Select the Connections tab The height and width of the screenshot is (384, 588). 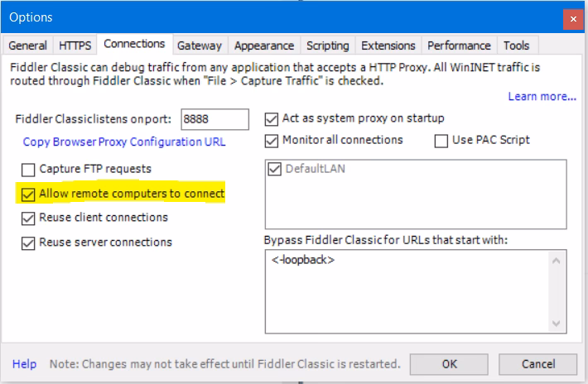[x=134, y=44]
